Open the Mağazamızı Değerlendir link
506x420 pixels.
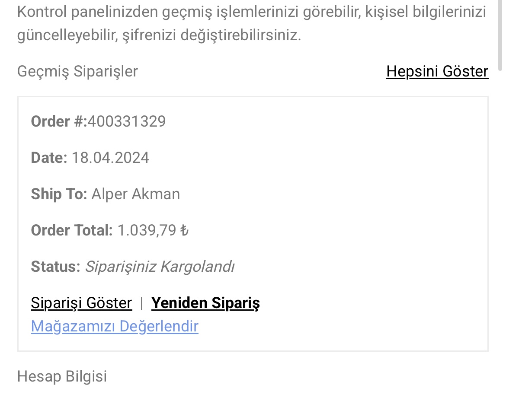(x=115, y=326)
